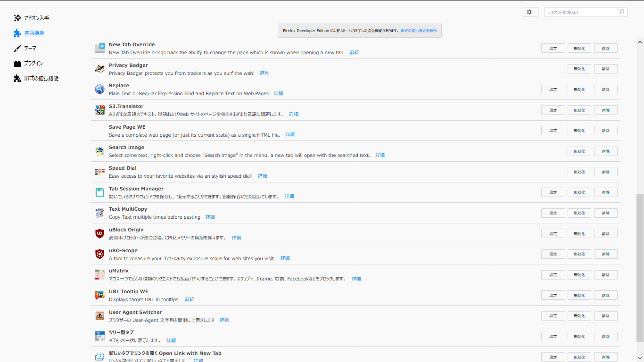Open the gear tools dropdown menu
The image size is (644, 362).
(530, 12)
